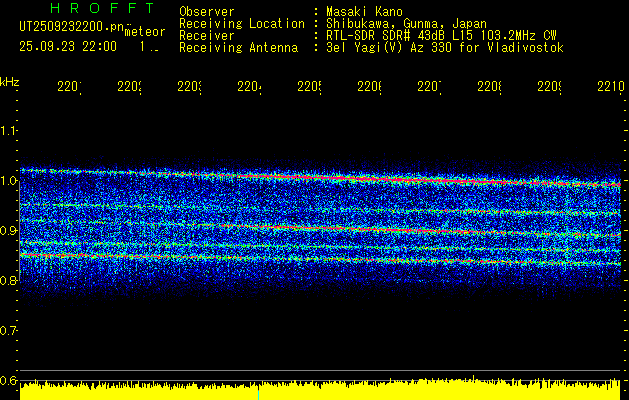The height and width of the screenshot is (400, 629).
Task: Click the 2202 time axis marker
Action: click(129, 86)
